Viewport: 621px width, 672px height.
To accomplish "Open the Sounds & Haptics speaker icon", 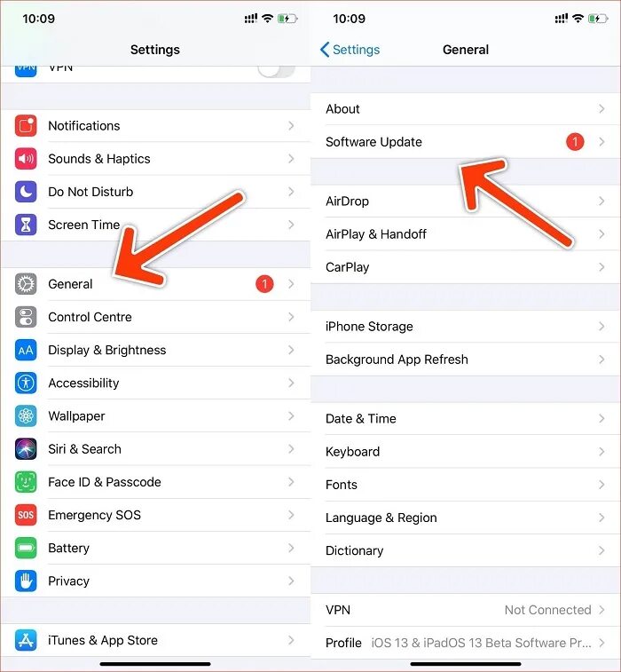I will pyautogui.click(x=26, y=159).
